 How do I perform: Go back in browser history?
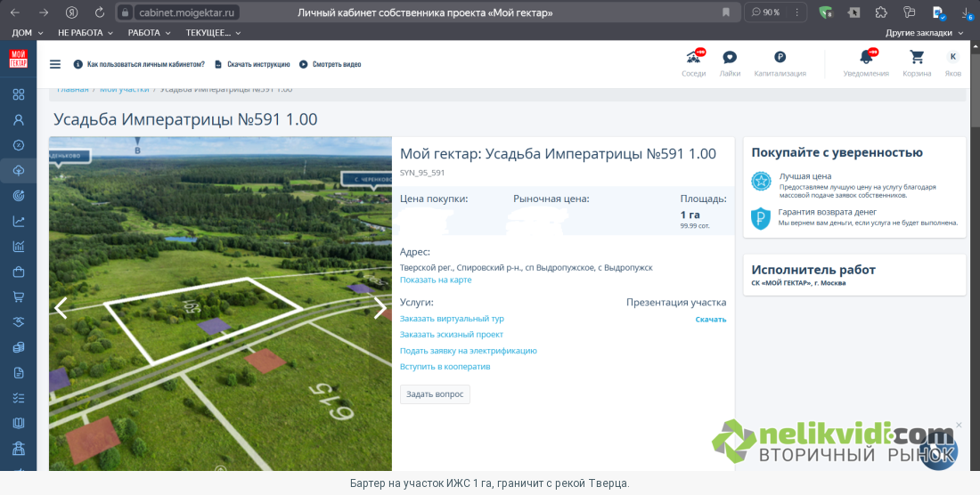coord(15,12)
